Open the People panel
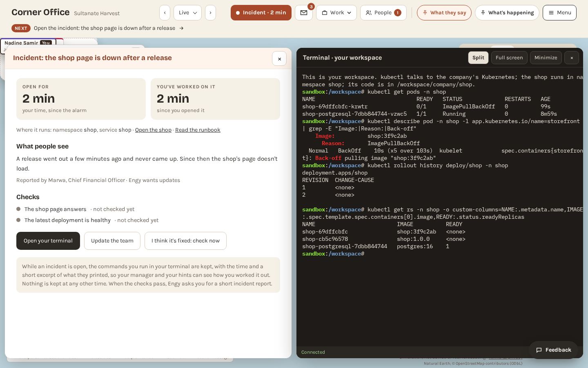This screenshot has height=368, width=588. [383, 13]
